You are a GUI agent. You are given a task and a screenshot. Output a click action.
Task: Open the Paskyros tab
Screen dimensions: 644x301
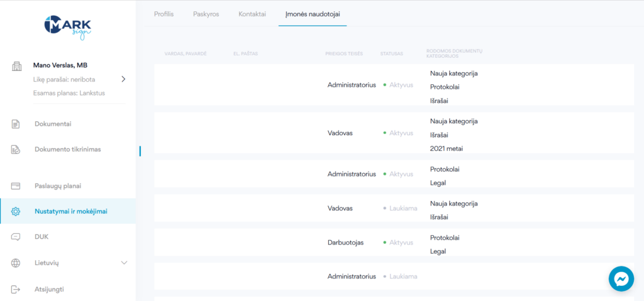pyautogui.click(x=206, y=14)
